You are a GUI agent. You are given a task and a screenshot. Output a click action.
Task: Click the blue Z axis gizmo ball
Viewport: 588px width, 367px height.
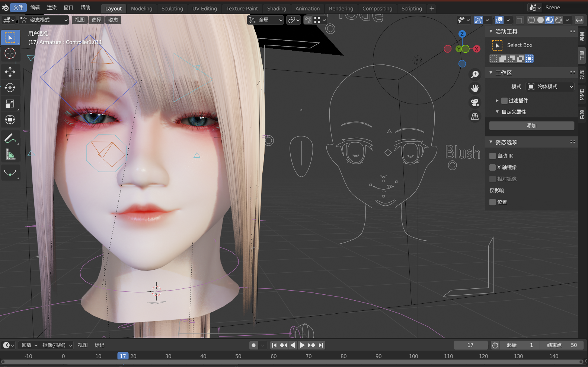462,34
